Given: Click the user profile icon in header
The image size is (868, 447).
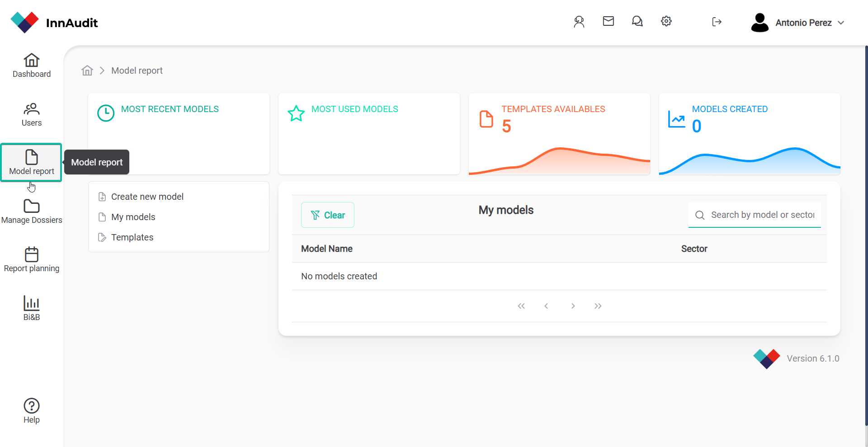Looking at the screenshot, I should (579, 22).
